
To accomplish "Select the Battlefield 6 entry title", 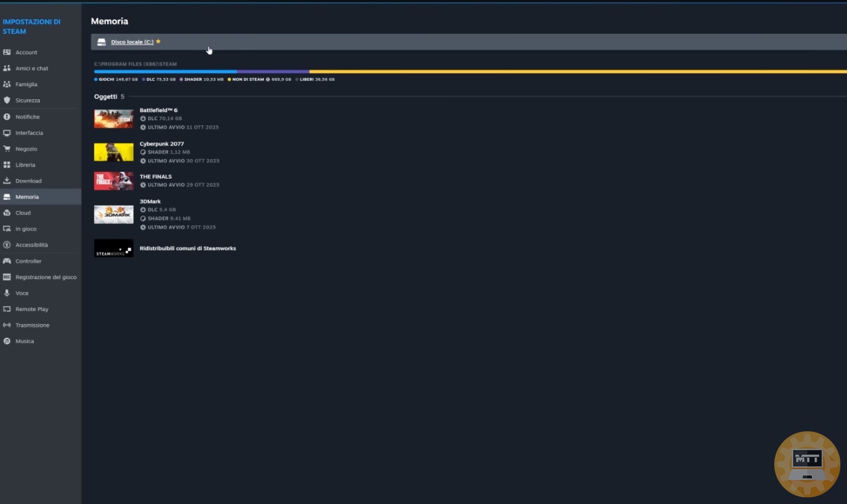I will tap(158, 110).
